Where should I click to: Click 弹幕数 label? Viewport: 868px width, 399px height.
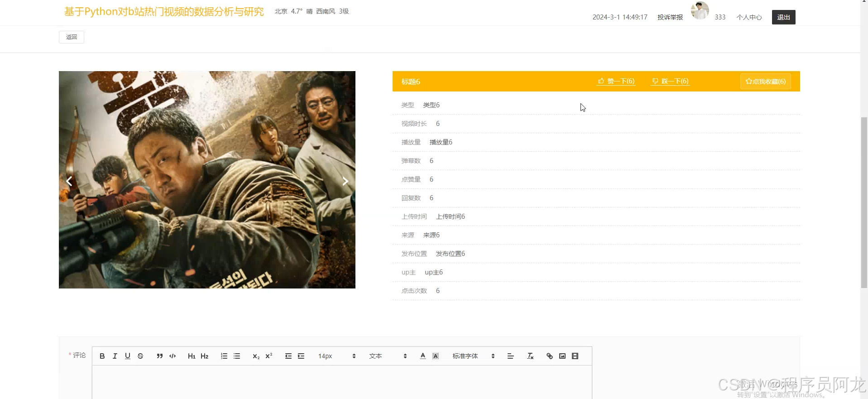pyautogui.click(x=411, y=161)
